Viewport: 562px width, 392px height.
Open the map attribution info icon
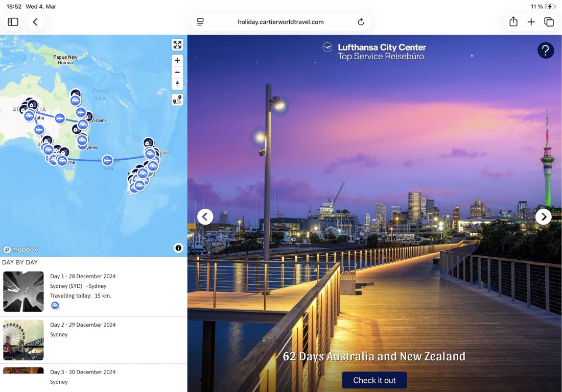pos(178,248)
